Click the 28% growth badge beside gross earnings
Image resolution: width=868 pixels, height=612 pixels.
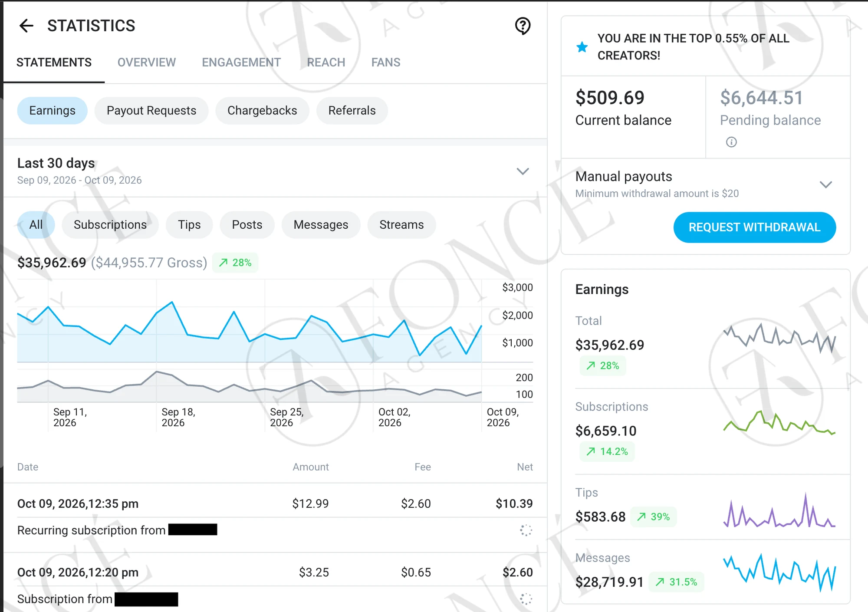235,263
